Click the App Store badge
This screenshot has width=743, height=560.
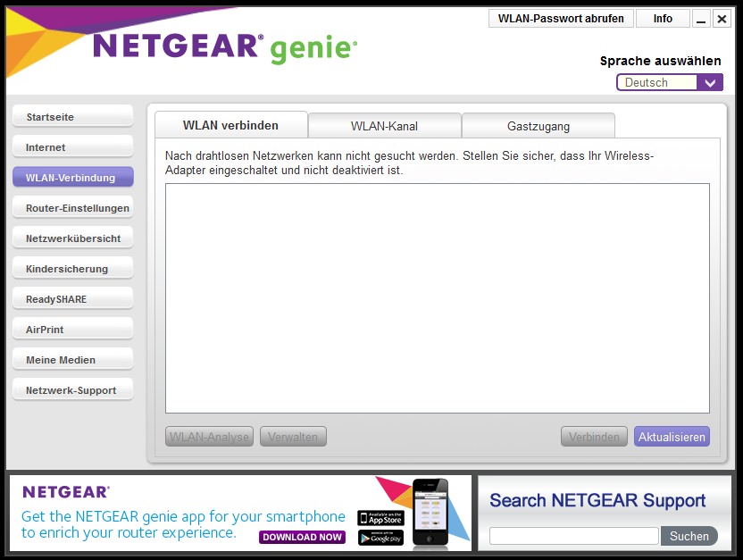coord(381,518)
